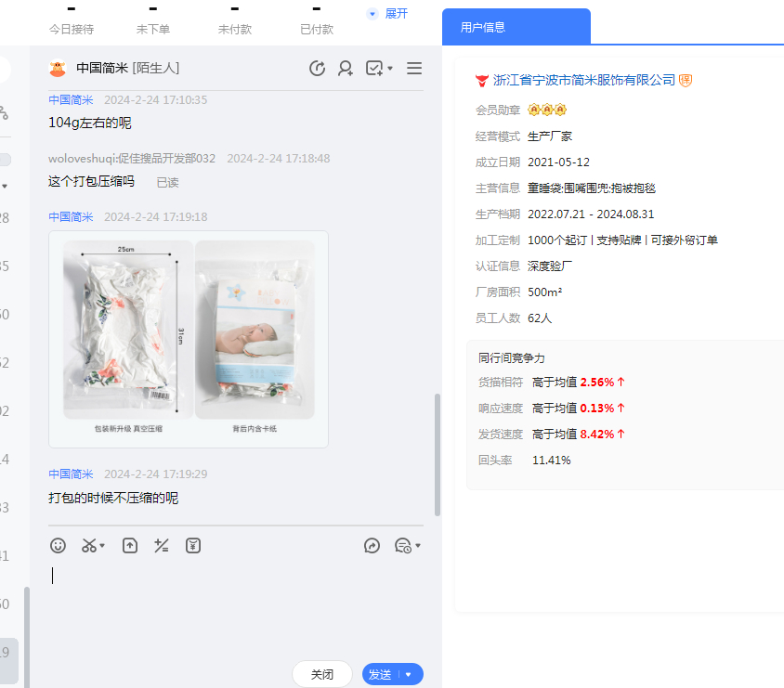Click 员工人数 value 62人

click(x=540, y=318)
